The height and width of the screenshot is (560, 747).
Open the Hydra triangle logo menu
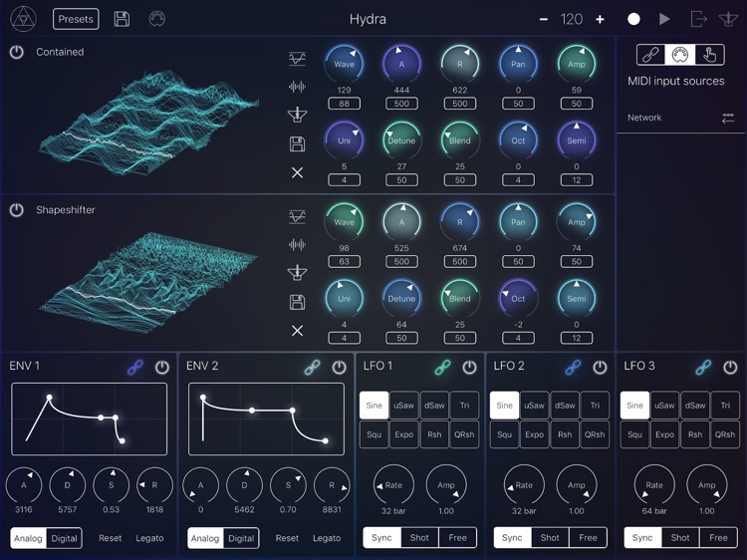click(x=23, y=19)
